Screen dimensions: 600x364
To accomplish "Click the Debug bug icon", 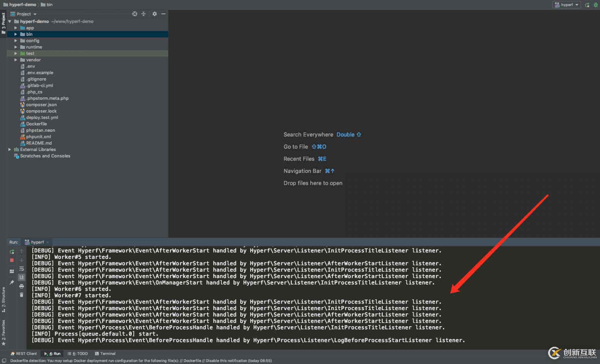I will click(595, 5).
